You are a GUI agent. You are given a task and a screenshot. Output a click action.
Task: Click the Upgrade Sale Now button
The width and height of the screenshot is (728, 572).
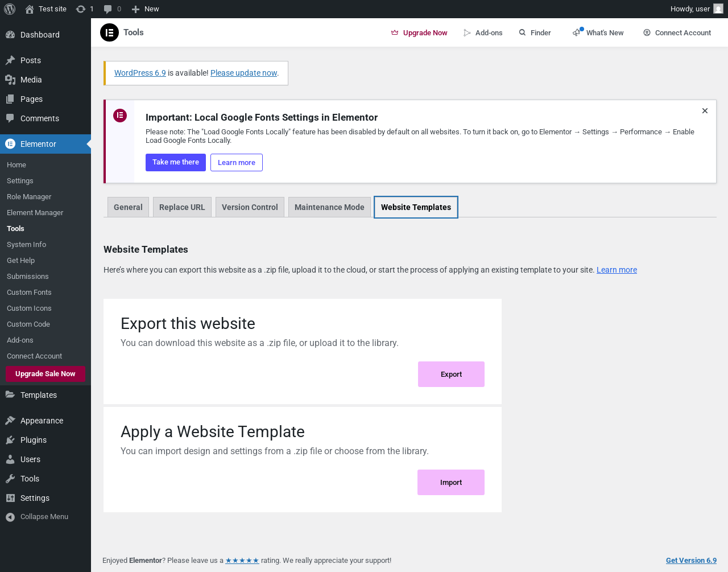click(x=45, y=374)
